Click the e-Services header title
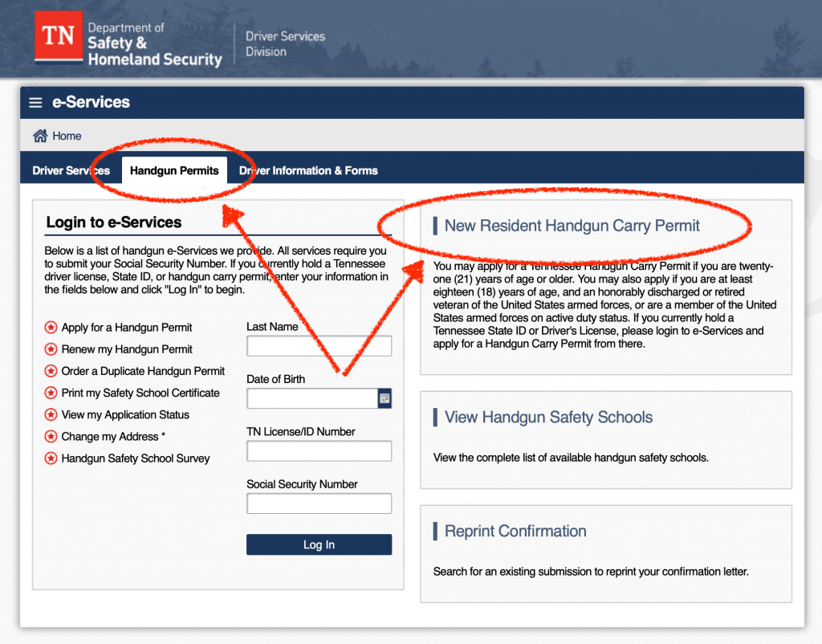The width and height of the screenshot is (822, 644). pyautogui.click(x=91, y=102)
